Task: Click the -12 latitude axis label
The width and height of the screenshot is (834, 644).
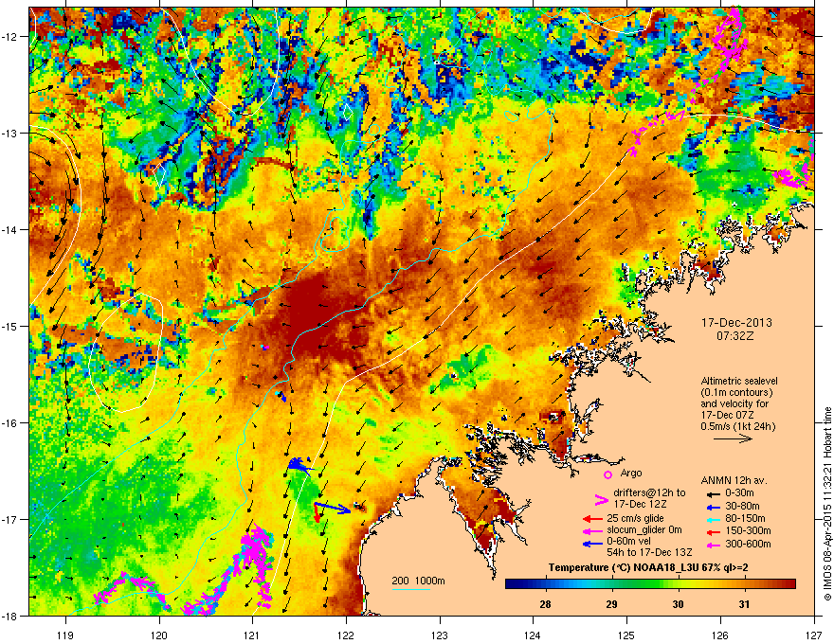Action: click(x=9, y=36)
